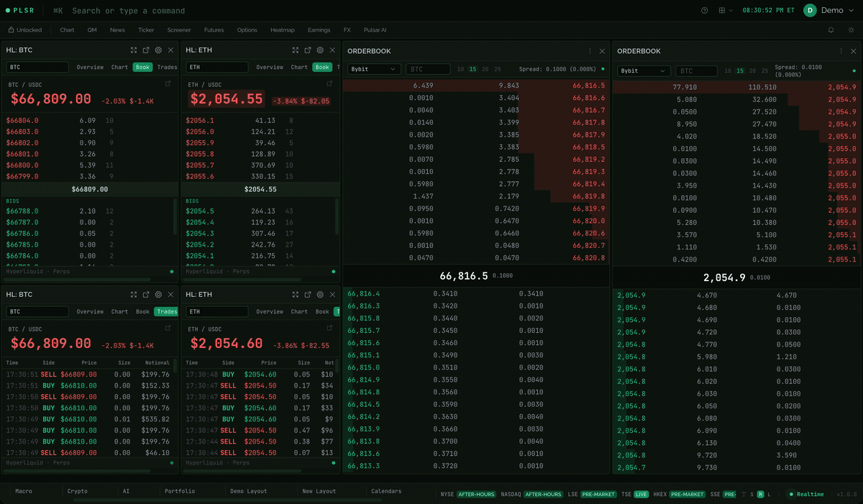Click ask price $66804.0 in HL: BTC book

pyautogui.click(x=22, y=121)
